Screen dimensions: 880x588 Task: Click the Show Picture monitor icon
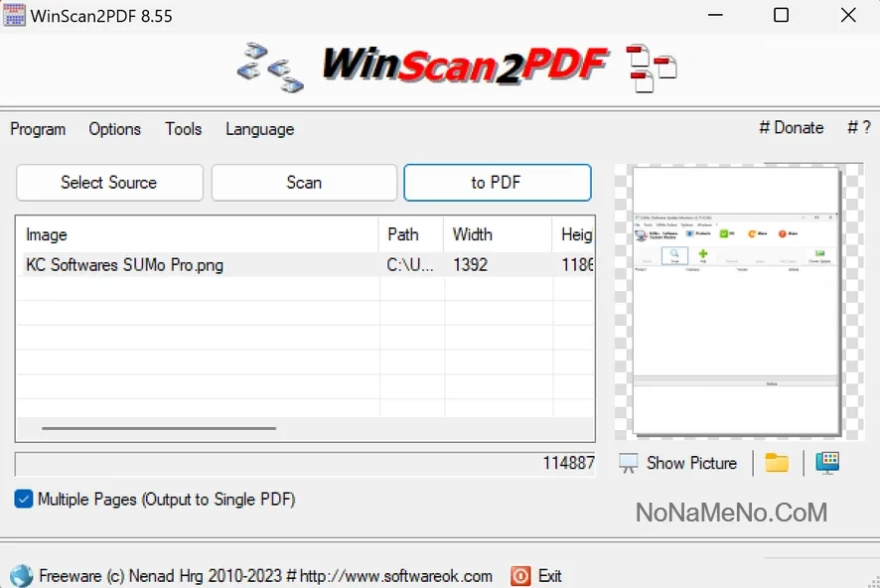pyautogui.click(x=629, y=463)
